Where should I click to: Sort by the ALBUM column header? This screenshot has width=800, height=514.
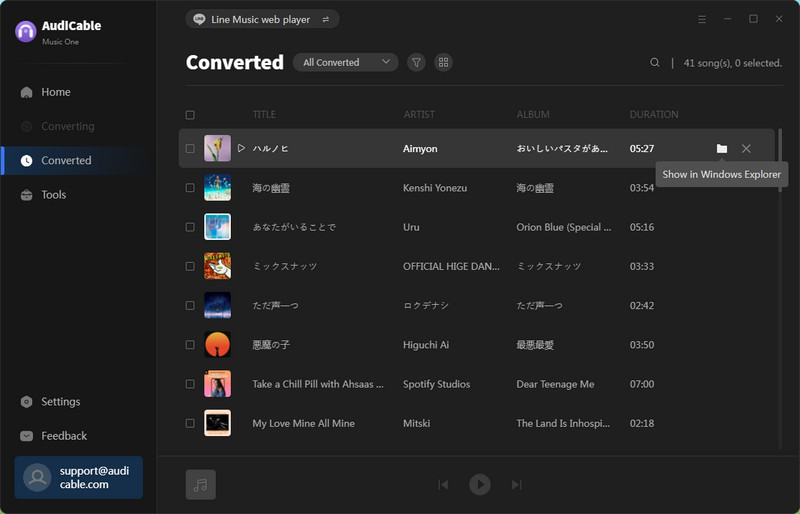pos(533,115)
